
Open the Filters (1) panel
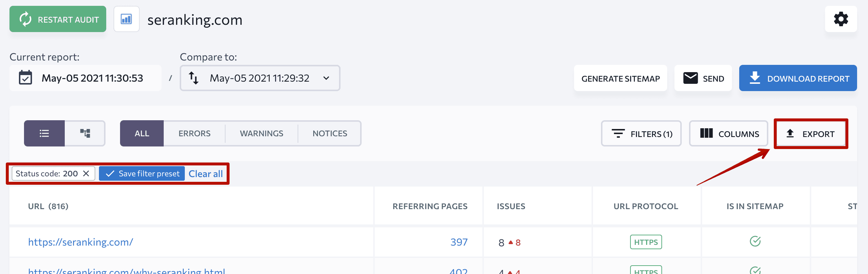(x=641, y=134)
